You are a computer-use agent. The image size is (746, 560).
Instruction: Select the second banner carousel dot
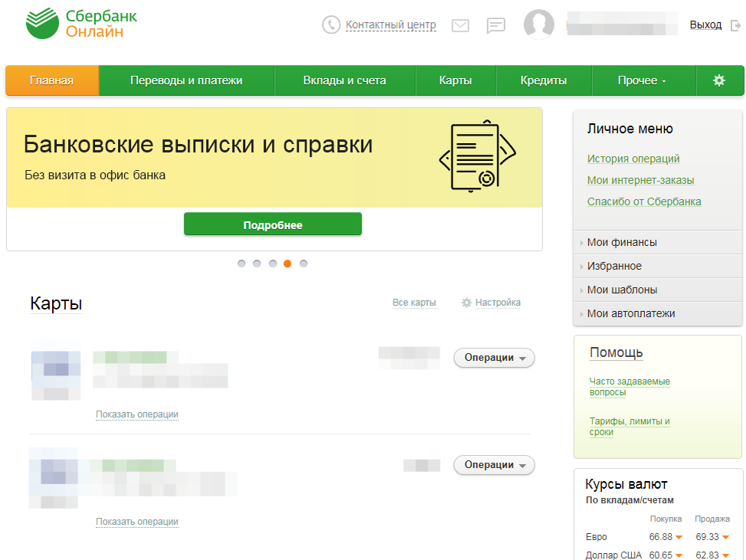pyautogui.click(x=257, y=264)
